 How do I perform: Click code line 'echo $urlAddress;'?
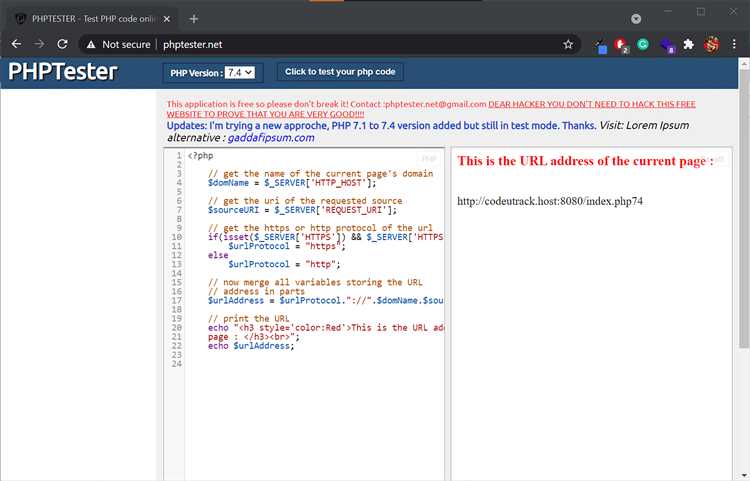coord(251,346)
